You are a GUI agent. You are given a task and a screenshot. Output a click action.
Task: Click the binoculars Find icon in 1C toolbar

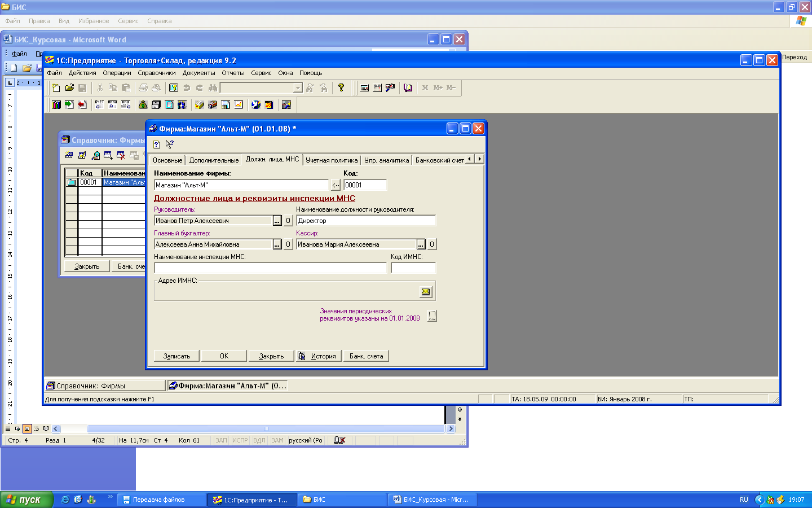tap(213, 87)
